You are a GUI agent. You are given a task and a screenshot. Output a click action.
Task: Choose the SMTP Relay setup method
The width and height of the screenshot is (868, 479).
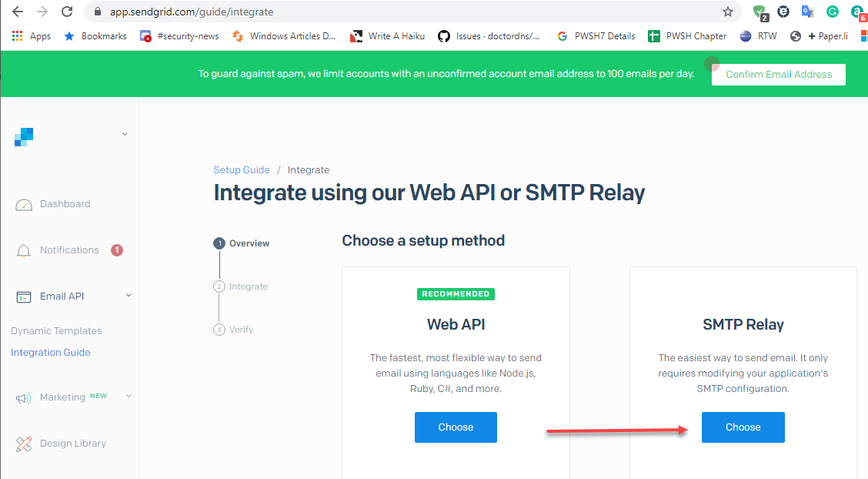click(743, 427)
